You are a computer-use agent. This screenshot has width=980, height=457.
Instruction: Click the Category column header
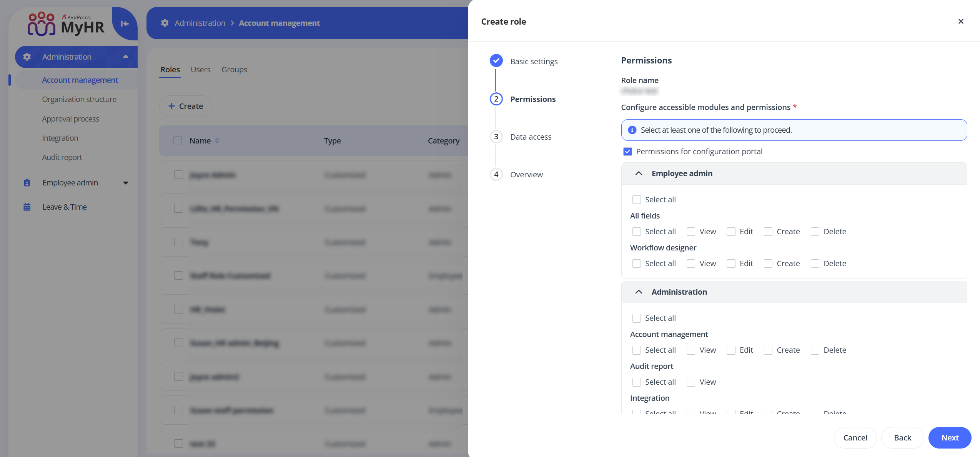pyautogui.click(x=444, y=141)
